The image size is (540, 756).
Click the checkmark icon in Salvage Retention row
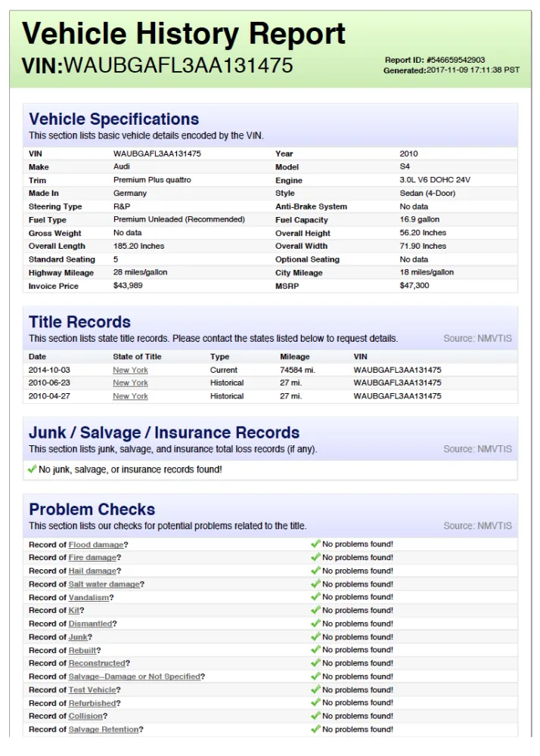[x=316, y=729]
